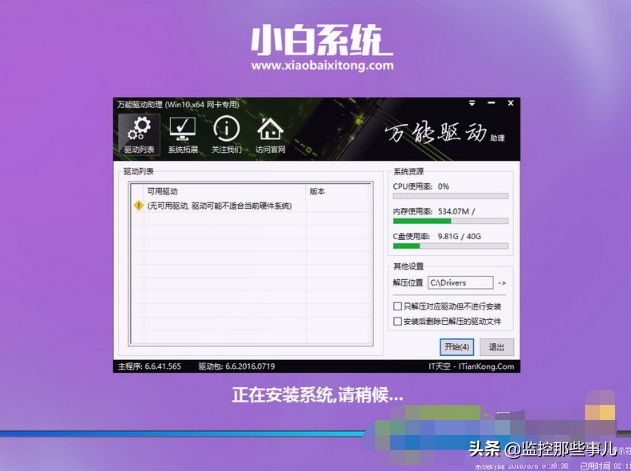This screenshot has height=471, width=631.
Task: Click the 解压位置 label
Action: tap(408, 283)
